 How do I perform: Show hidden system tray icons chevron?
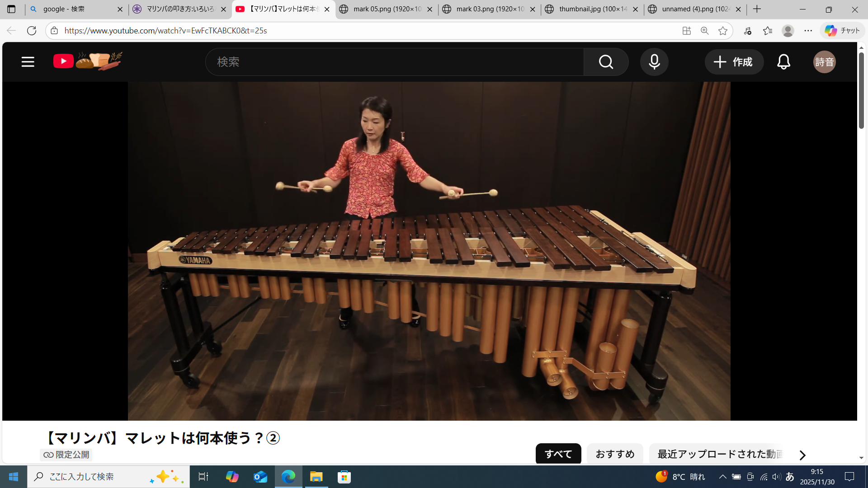722,477
